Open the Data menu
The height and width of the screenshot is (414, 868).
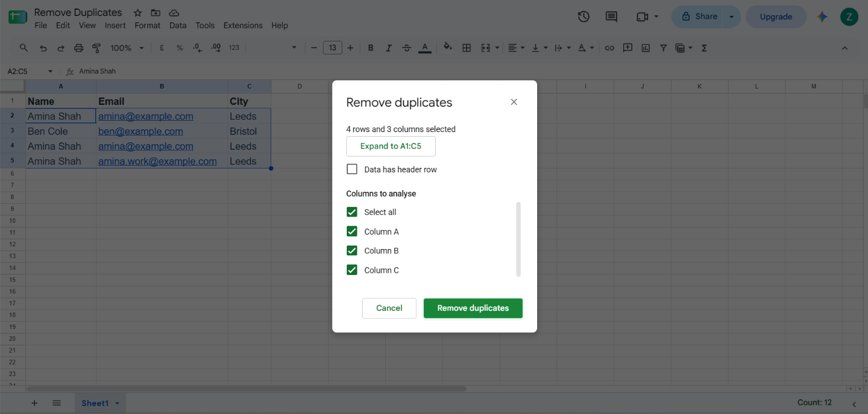tap(178, 26)
